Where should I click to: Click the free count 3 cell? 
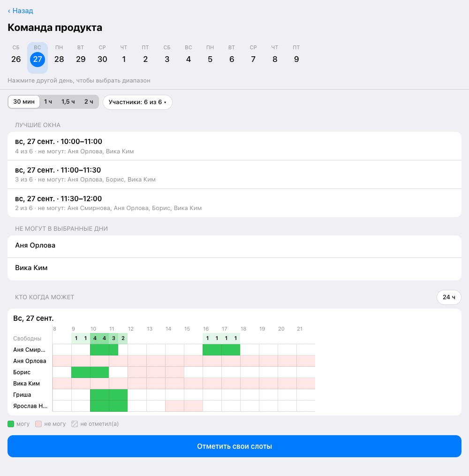[x=113, y=338]
